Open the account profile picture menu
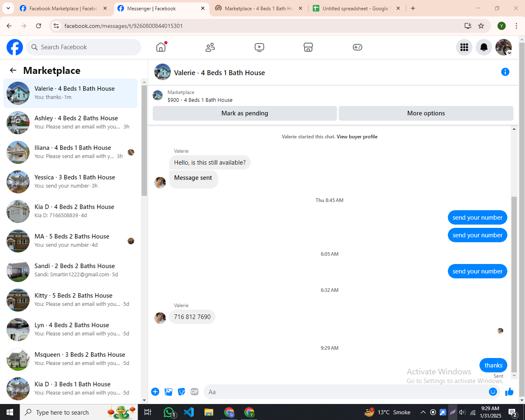The image size is (525, 420). pos(504,47)
